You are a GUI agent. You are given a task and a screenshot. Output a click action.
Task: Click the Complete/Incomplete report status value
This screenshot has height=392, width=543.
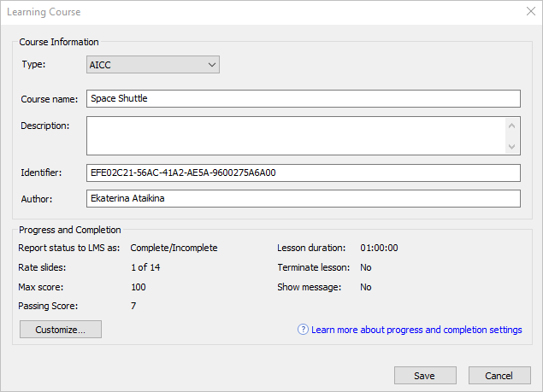(x=174, y=248)
